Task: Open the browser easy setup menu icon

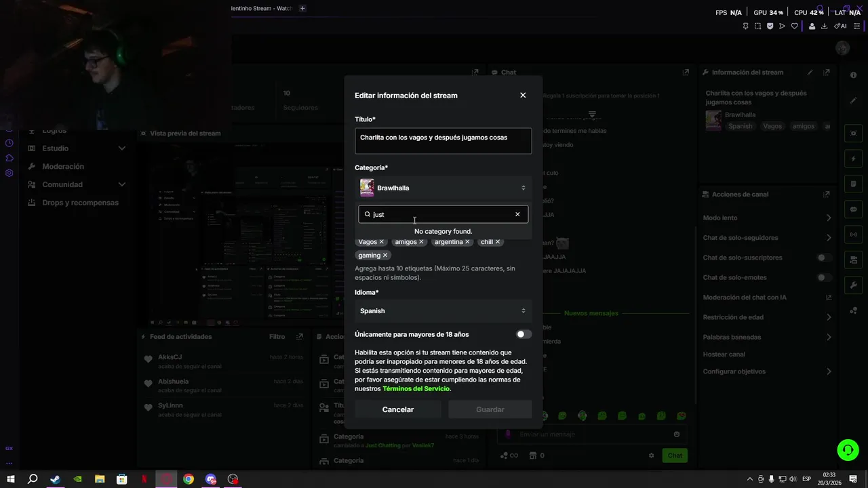Action: coord(856,26)
